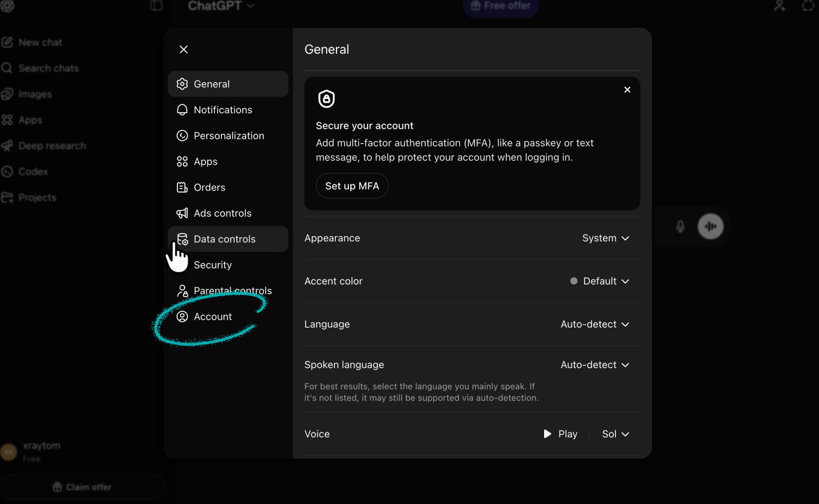The height and width of the screenshot is (504, 819).
Task: Open Orders settings tab
Action: click(228, 187)
